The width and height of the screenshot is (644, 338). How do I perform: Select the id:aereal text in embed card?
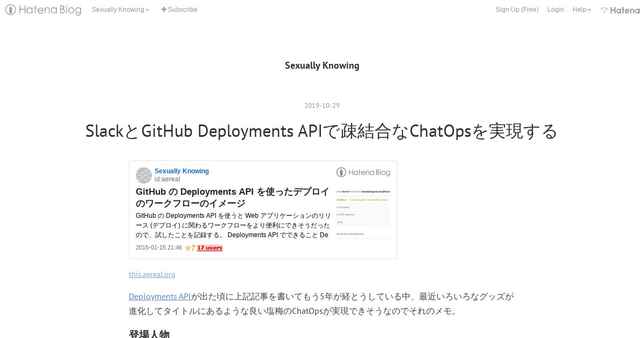[167, 179]
